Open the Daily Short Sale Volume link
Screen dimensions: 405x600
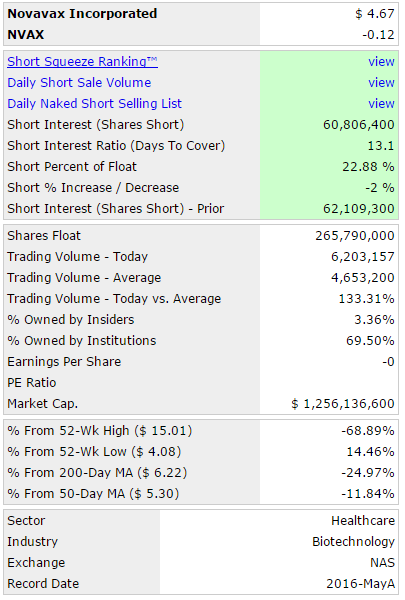(79, 83)
